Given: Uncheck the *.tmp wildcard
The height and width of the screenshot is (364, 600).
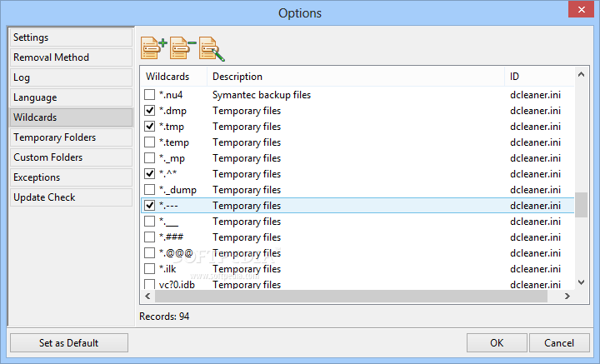Looking at the screenshot, I should tap(150, 126).
